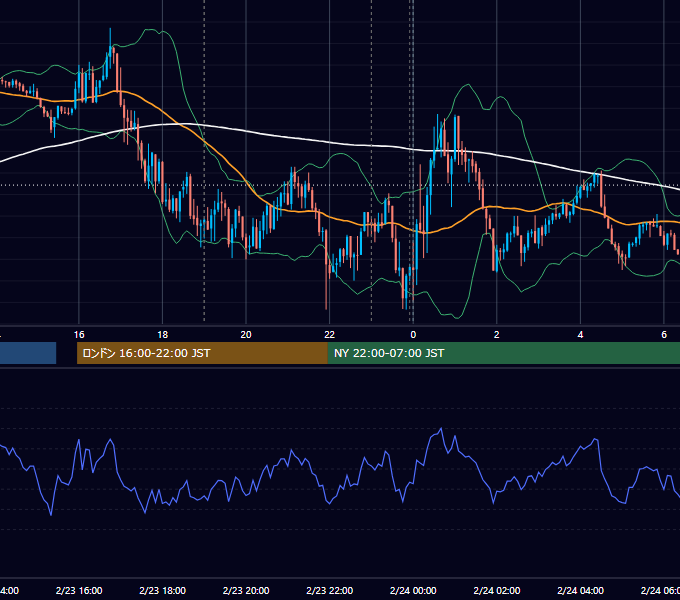Click the blue session bar before ロンドン
This screenshot has height=600, width=680.
coord(28,353)
